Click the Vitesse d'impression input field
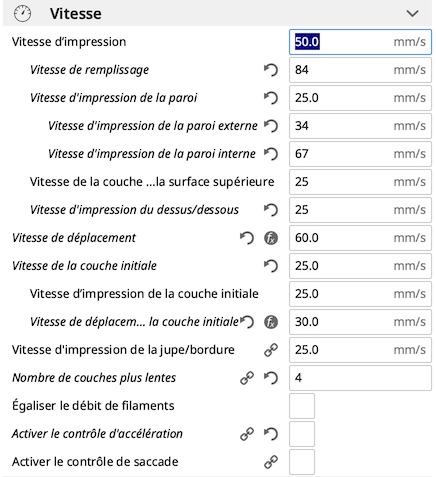436x477 pixels. point(360,42)
